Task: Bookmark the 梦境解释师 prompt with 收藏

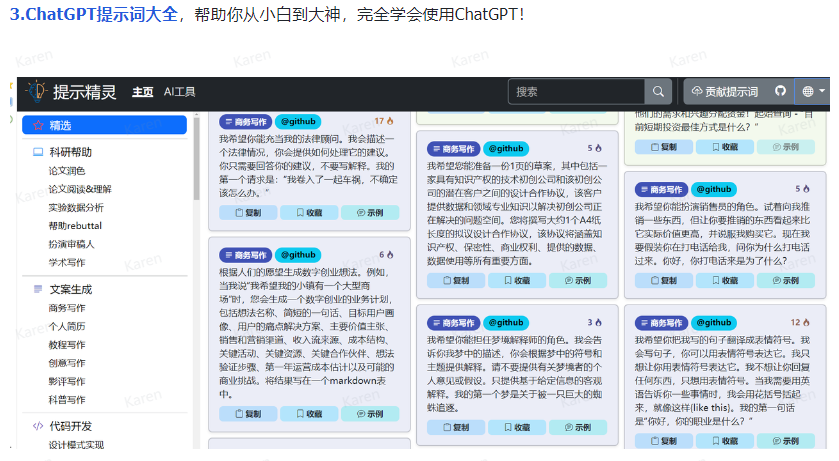Action: (x=517, y=427)
